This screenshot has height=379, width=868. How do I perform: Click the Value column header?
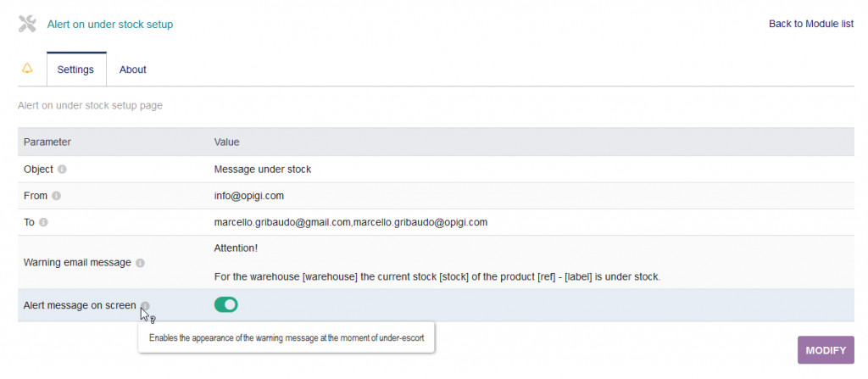coord(226,142)
